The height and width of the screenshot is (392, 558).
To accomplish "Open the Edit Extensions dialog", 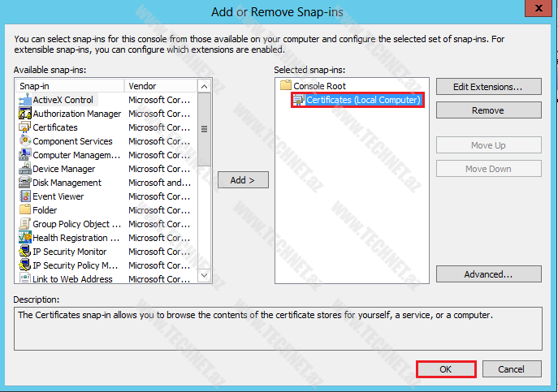I will coord(487,86).
